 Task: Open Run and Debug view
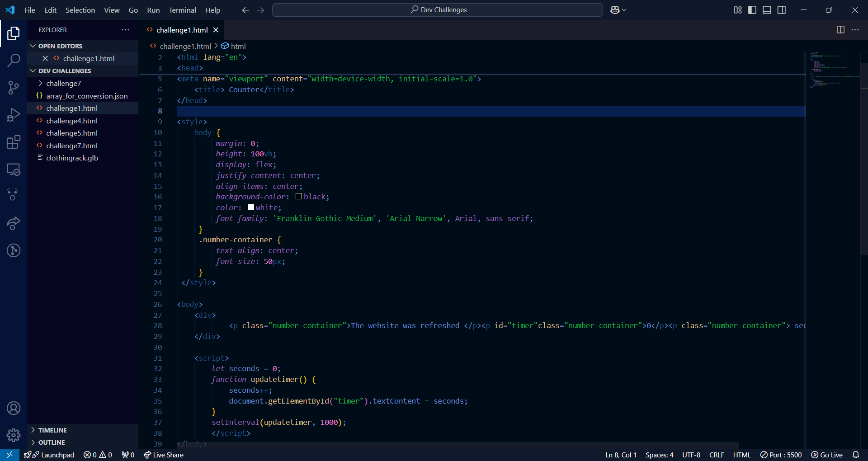point(14,115)
